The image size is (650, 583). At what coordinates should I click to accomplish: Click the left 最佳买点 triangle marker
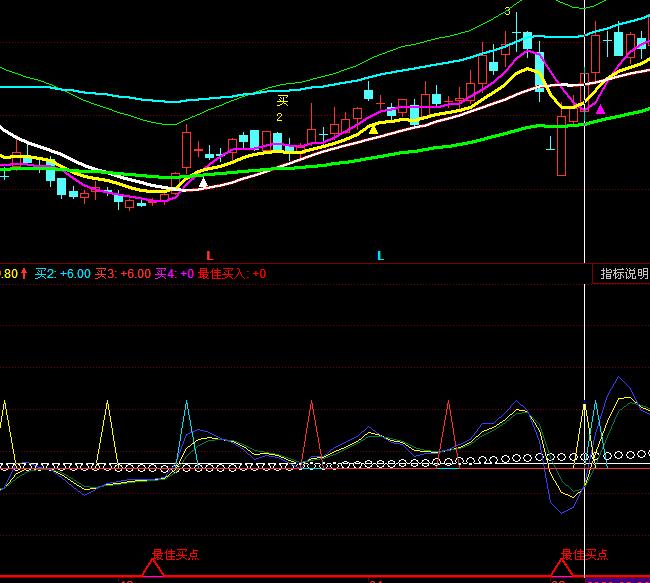pos(152,568)
